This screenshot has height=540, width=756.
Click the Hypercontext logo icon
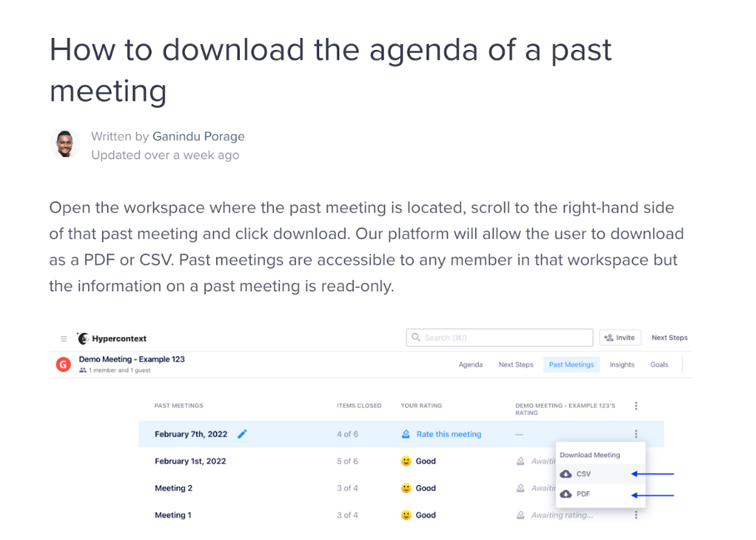pos(83,338)
